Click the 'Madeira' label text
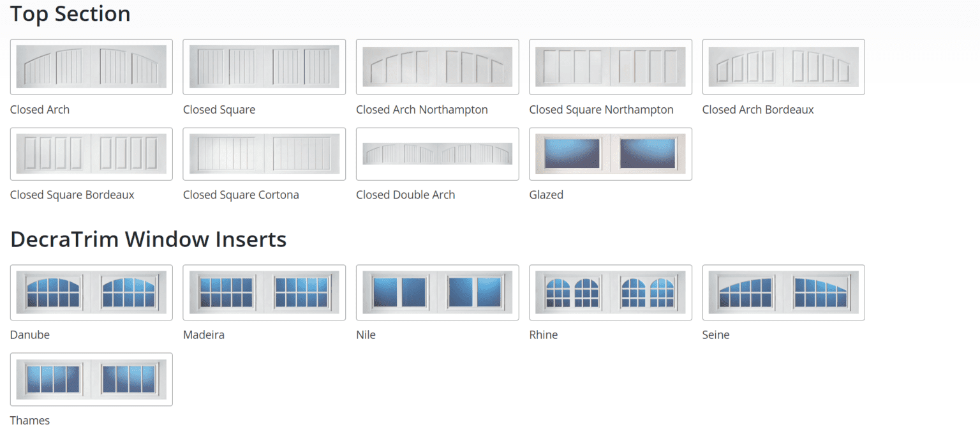Screen dimensions: 980x436 point(204,335)
